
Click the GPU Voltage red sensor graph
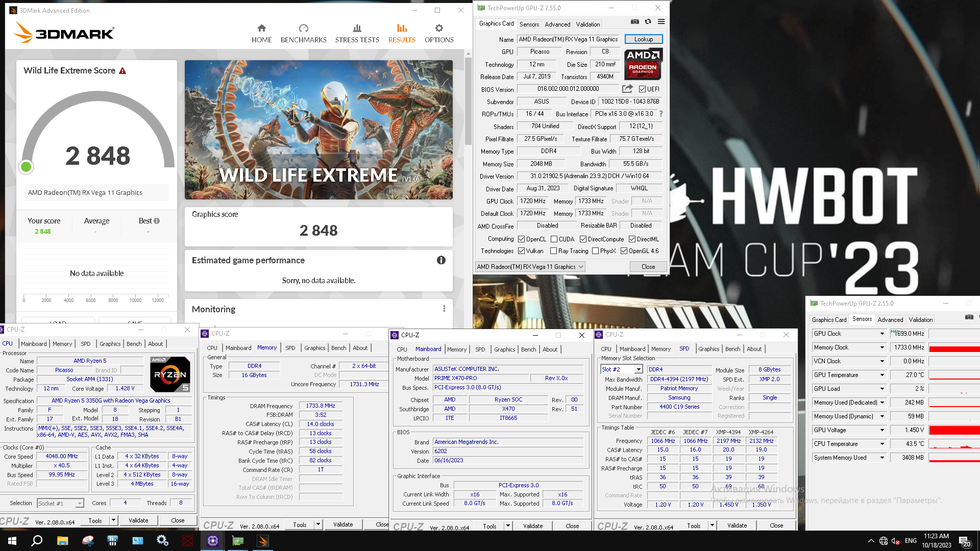click(954, 430)
